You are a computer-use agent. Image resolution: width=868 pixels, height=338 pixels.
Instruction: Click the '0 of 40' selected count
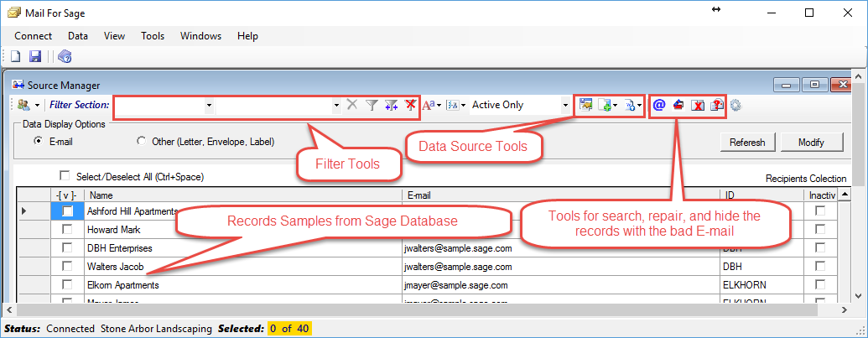[x=289, y=329]
